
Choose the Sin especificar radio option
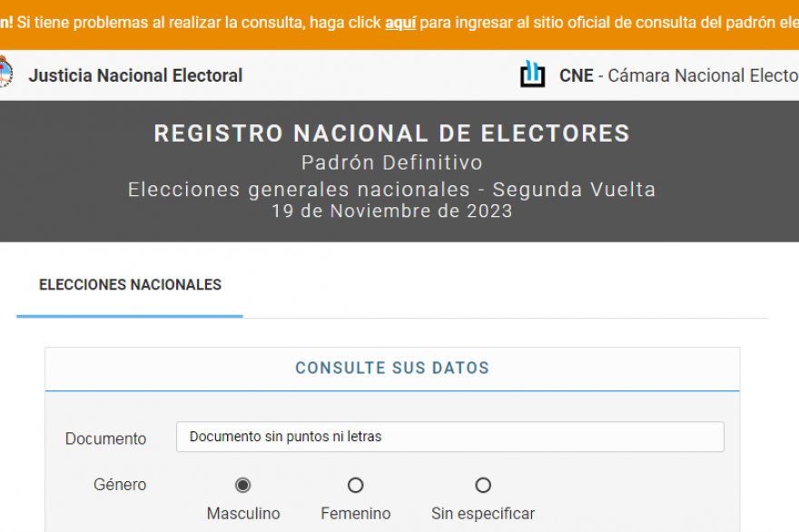pyautogui.click(x=483, y=486)
